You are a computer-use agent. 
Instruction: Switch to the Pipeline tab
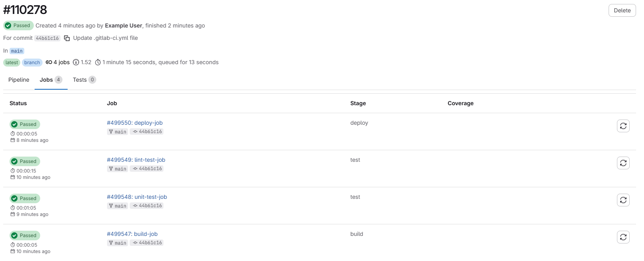18,80
